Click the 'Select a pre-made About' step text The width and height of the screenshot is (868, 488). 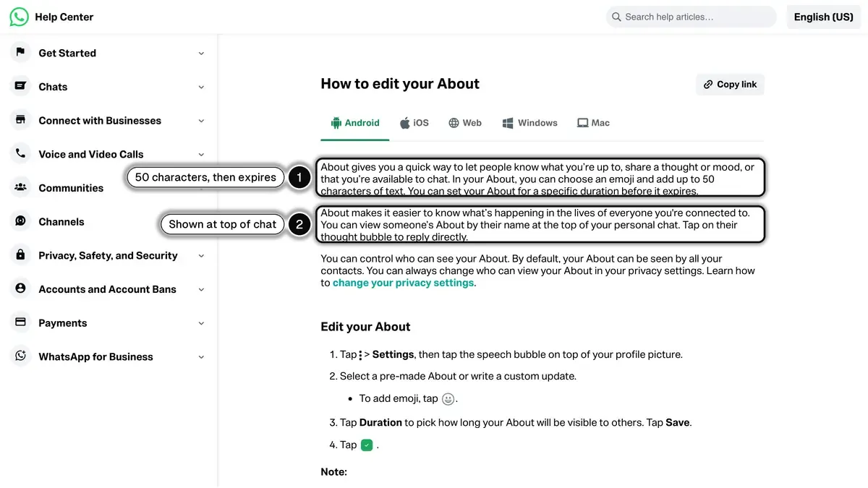pyautogui.click(x=458, y=376)
